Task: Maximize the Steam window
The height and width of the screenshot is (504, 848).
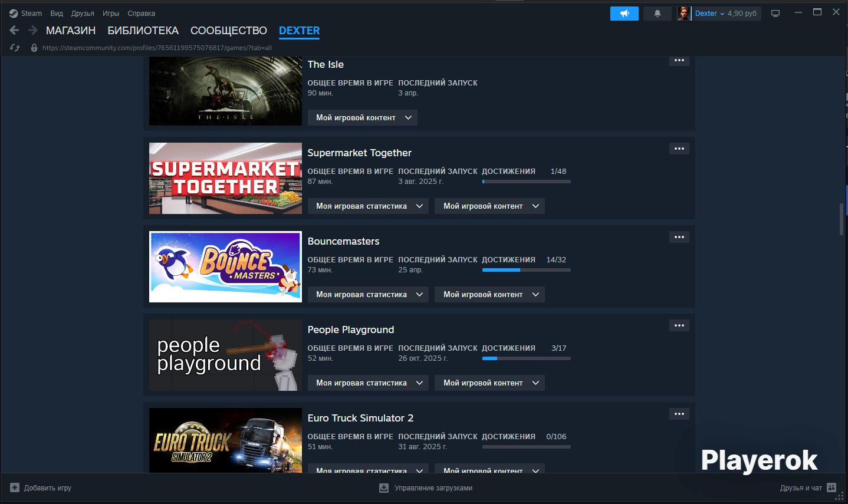Action: [817, 12]
